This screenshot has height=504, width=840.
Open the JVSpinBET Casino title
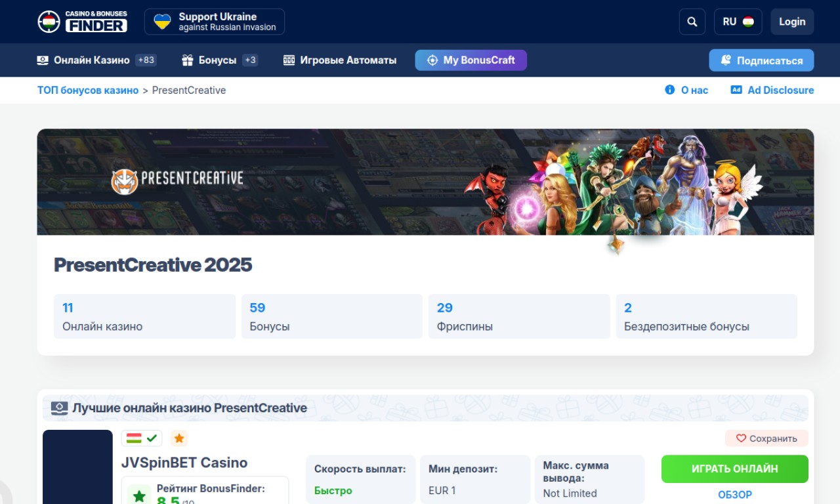pos(184,463)
